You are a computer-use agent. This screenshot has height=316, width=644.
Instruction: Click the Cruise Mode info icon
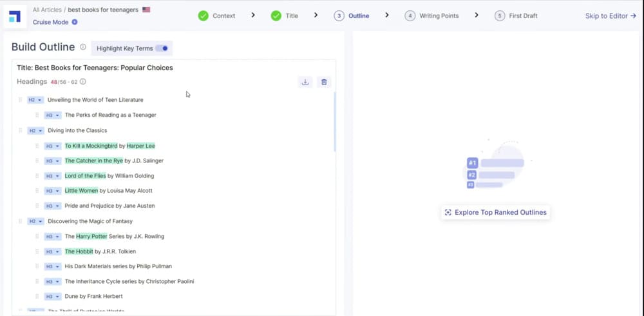pyautogui.click(x=74, y=22)
